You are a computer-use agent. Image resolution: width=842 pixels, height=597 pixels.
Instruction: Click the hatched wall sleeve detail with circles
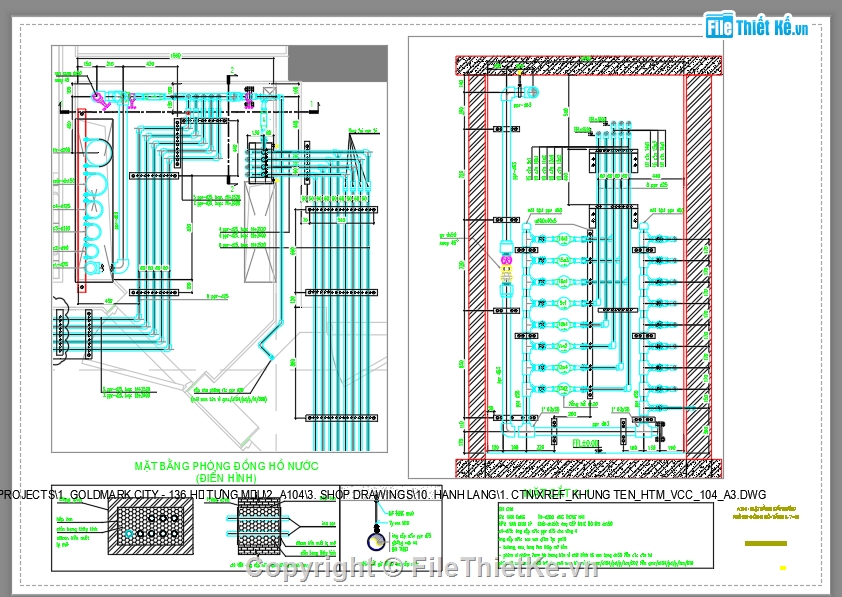[x=150, y=526]
